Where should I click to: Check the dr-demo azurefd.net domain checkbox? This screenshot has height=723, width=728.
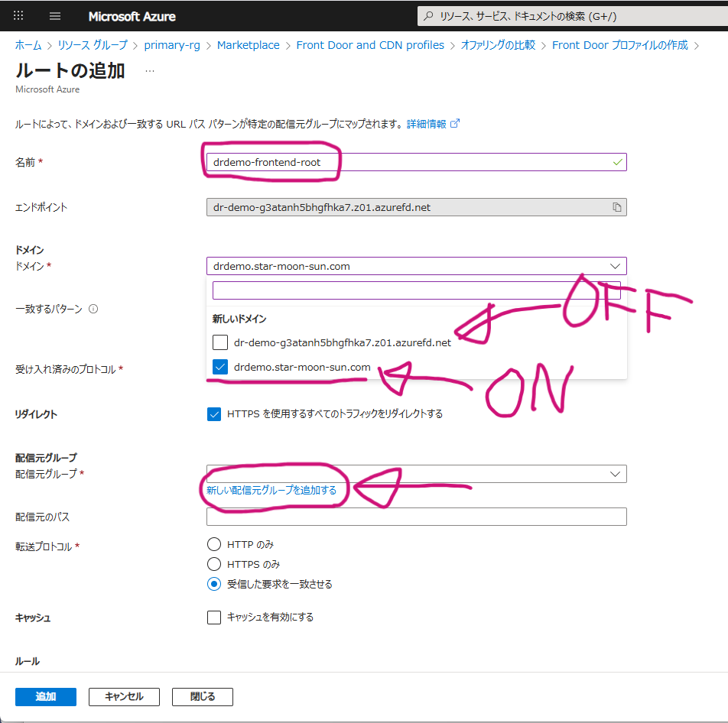click(220, 342)
